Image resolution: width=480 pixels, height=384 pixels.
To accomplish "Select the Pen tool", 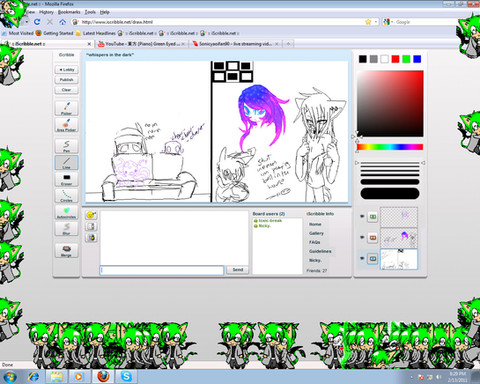I will point(66,146).
